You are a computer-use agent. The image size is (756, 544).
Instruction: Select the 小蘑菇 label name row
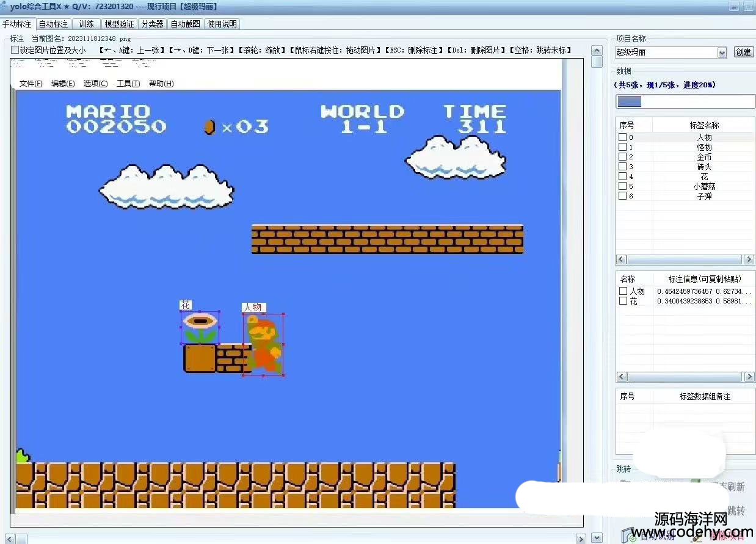[704, 186]
